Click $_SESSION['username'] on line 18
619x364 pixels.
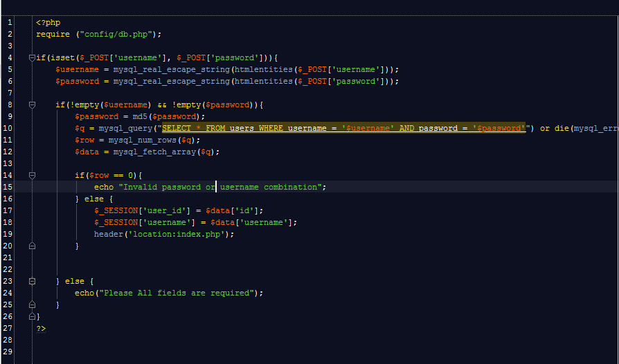point(145,222)
